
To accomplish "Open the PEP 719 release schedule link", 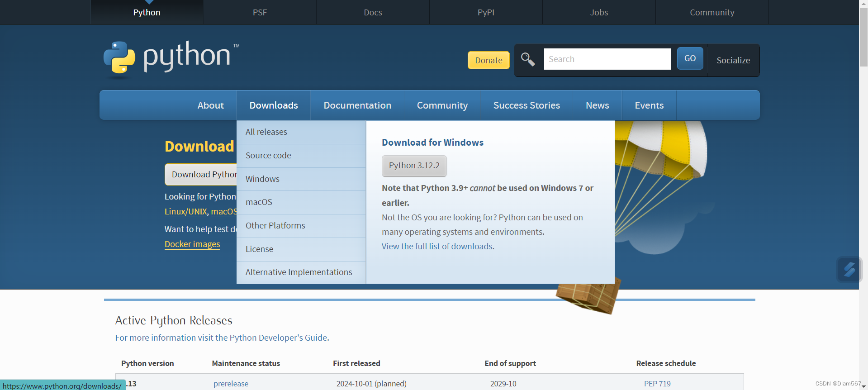I will [657, 384].
